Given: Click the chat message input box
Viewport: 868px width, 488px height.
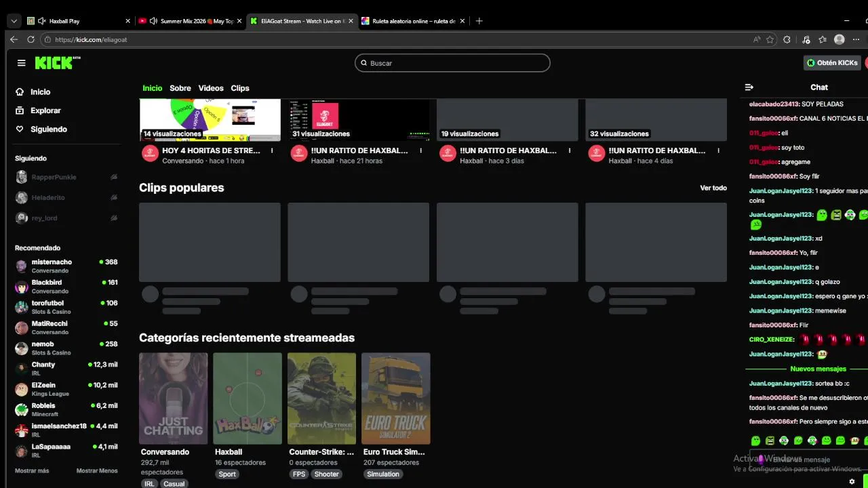Looking at the screenshot, I should 808,460.
